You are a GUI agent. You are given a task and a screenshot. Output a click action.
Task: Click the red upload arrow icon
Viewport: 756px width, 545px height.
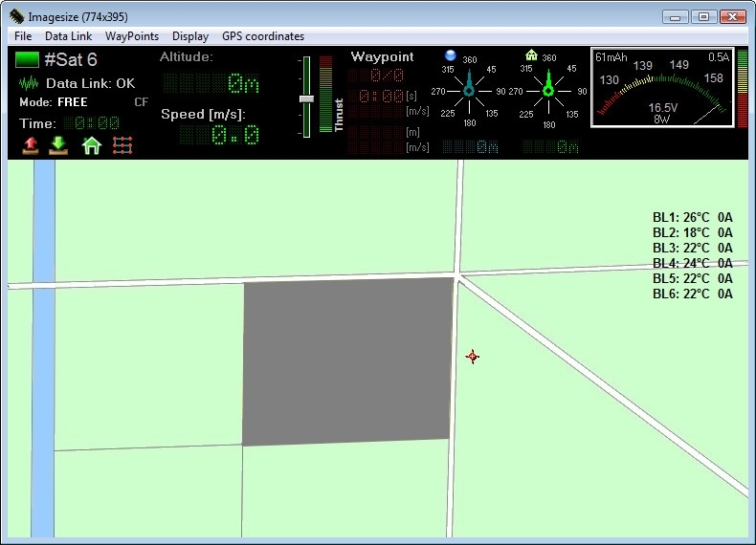[x=31, y=145]
